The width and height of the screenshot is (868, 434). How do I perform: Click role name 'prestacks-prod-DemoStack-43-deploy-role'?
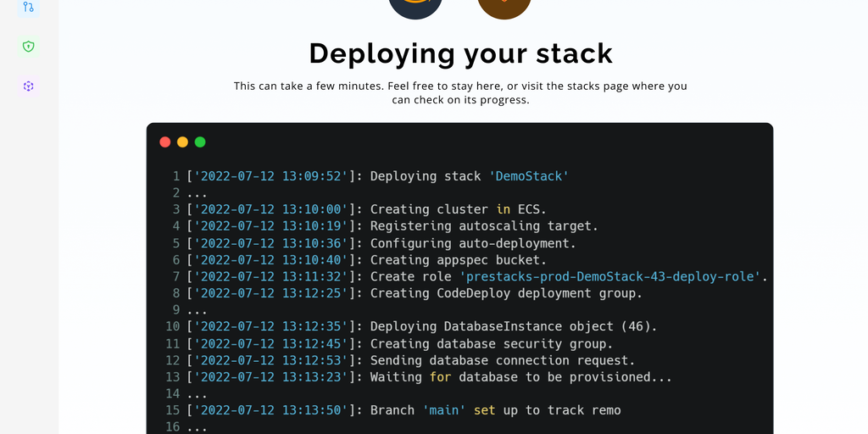click(x=610, y=276)
